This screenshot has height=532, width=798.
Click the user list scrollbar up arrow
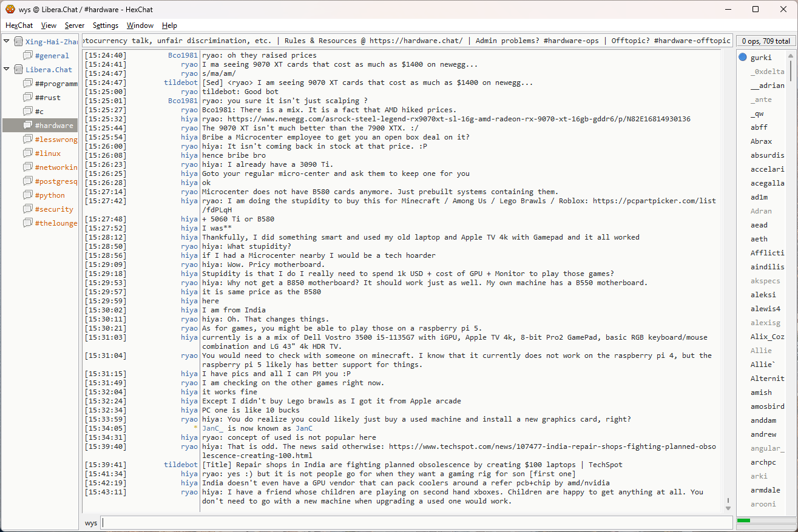click(x=791, y=56)
